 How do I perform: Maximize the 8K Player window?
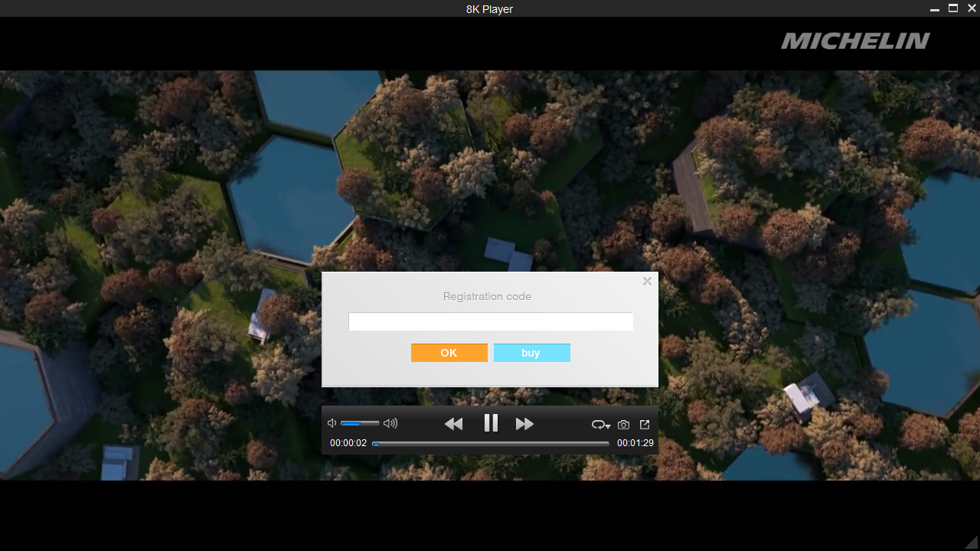953,8
